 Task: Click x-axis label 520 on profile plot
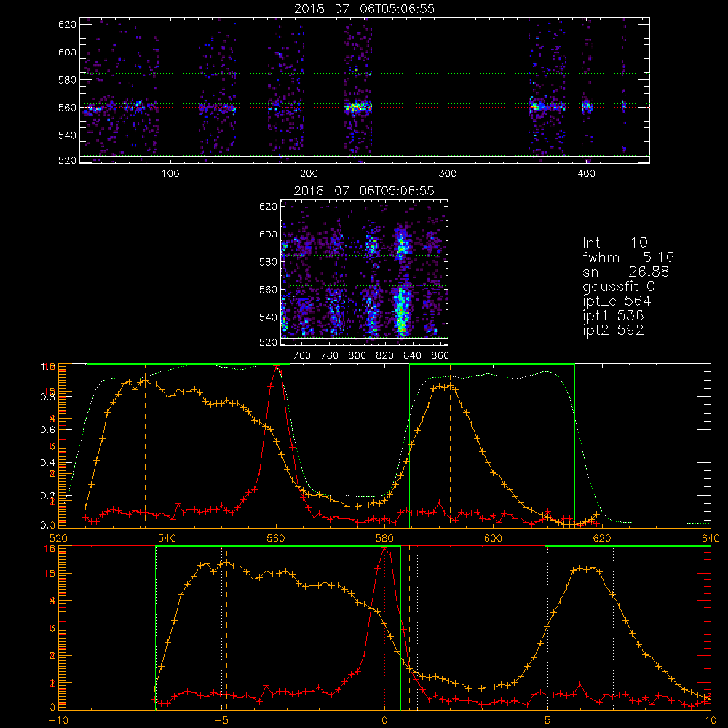coord(58,538)
